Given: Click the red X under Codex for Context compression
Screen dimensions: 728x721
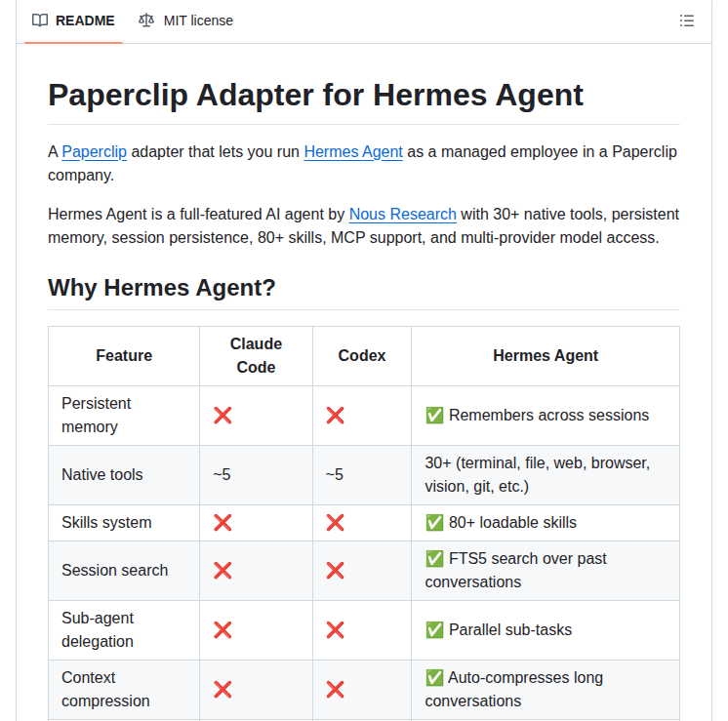Looking at the screenshot, I should 336,690.
